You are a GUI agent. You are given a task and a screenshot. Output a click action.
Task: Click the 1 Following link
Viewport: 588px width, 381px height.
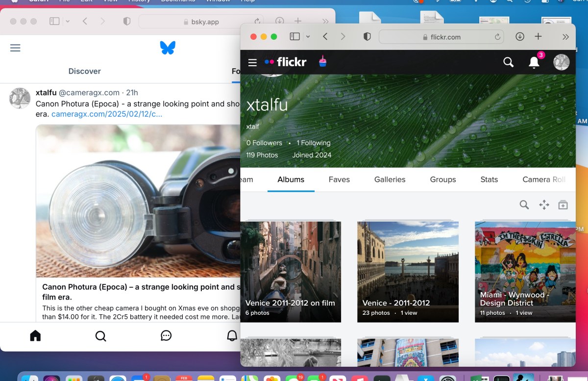pyautogui.click(x=313, y=143)
